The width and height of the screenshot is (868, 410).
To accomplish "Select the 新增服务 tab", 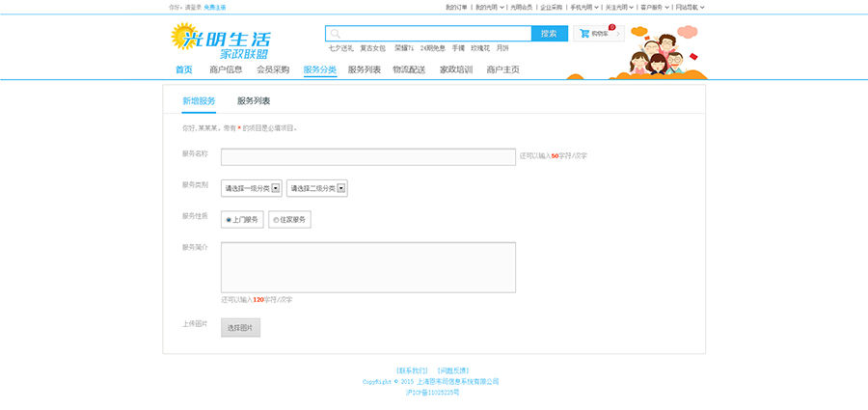I will click(199, 100).
